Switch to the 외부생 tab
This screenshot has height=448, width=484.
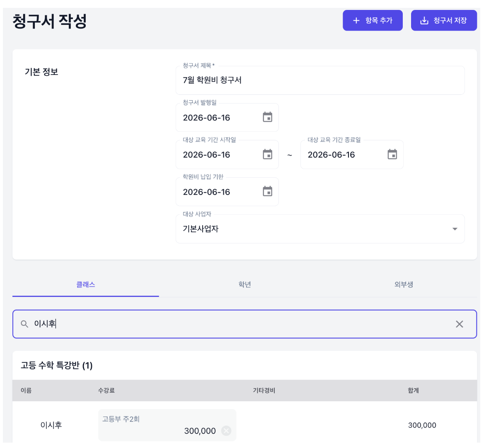point(404,284)
